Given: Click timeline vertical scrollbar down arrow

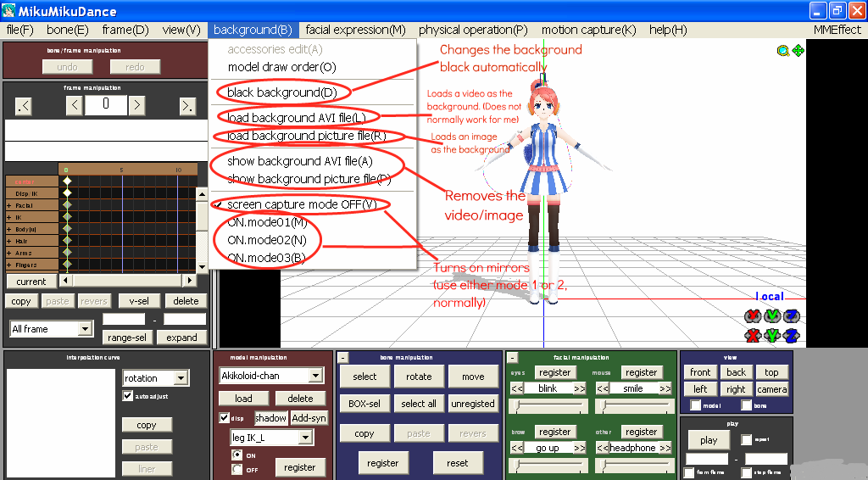Looking at the screenshot, I should [202, 267].
